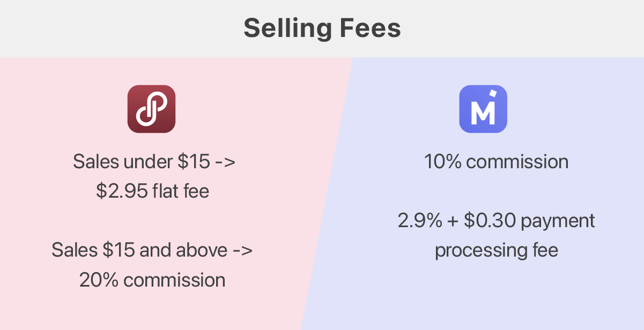Click the "$2.95" amount
Screen dimensions: 644x330
coord(121,191)
